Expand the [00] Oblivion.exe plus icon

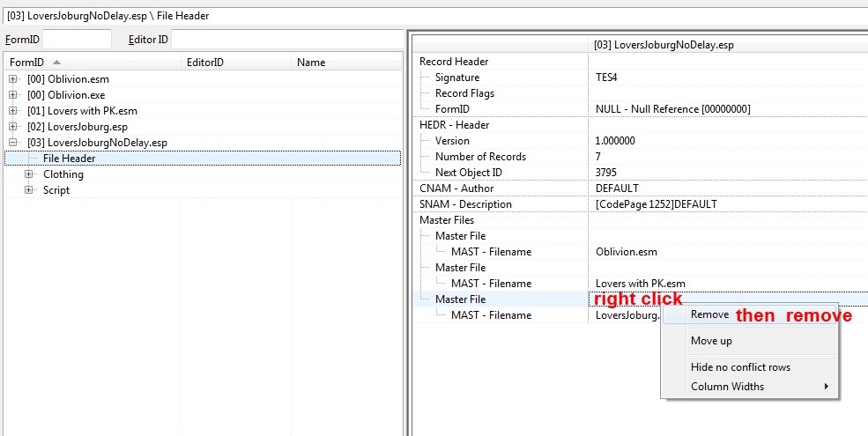(x=13, y=95)
